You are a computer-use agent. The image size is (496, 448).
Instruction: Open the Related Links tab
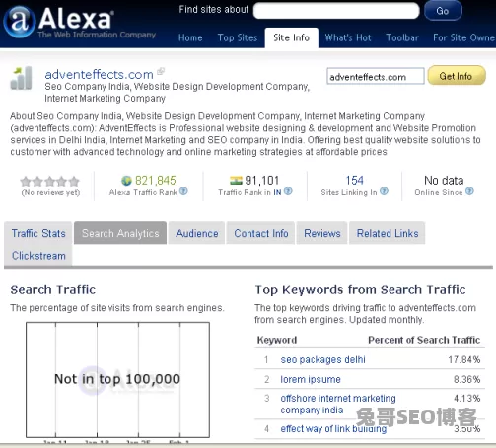pyautogui.click(x=388, y=233)
